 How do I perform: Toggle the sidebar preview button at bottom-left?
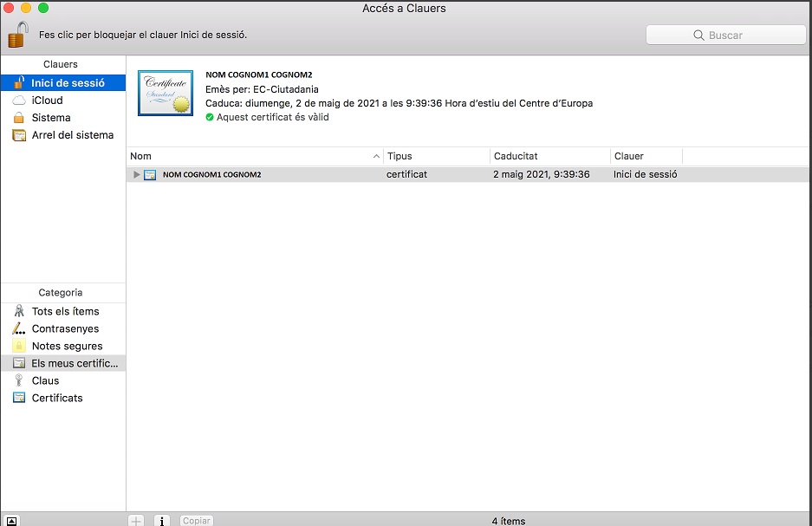point(12,520)
